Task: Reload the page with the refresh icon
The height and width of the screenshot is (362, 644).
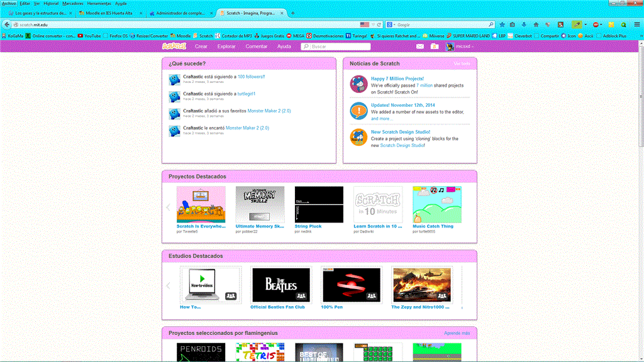Action: (x=379, y=25)
